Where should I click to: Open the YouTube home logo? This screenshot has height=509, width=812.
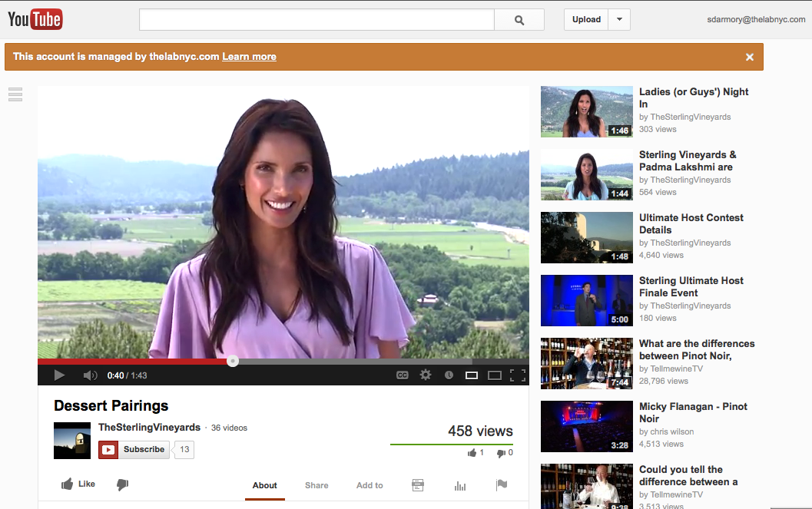35,20
